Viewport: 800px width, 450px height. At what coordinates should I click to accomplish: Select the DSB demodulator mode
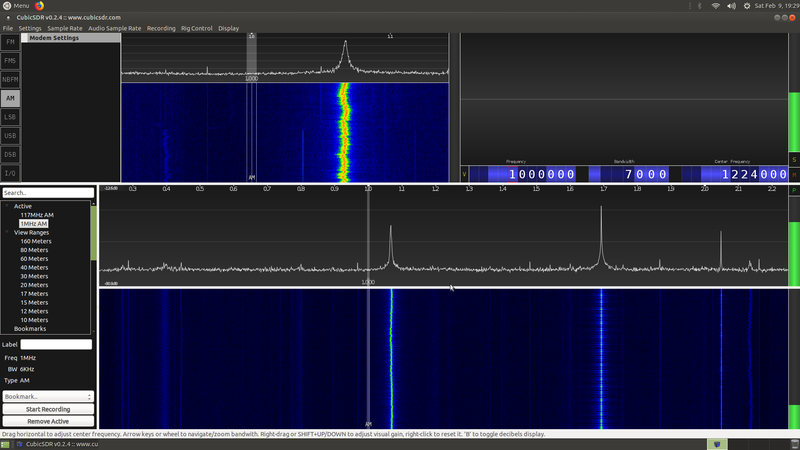pyautogui.click(x=10, y=155)
